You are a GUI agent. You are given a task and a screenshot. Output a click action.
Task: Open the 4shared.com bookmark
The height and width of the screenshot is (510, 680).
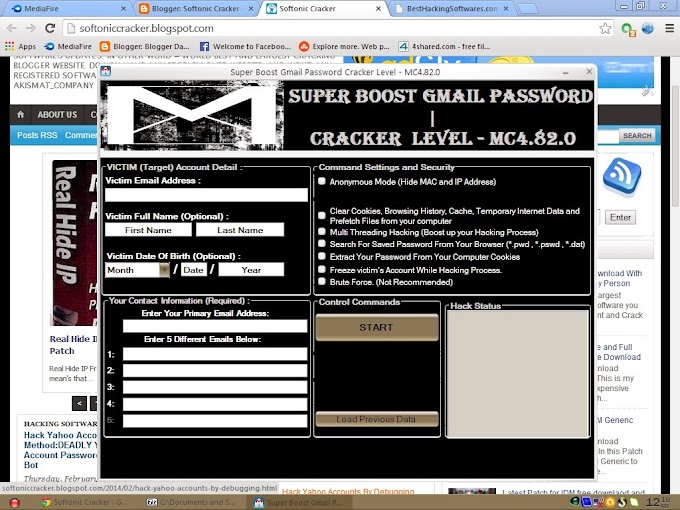tap(444, 46)
